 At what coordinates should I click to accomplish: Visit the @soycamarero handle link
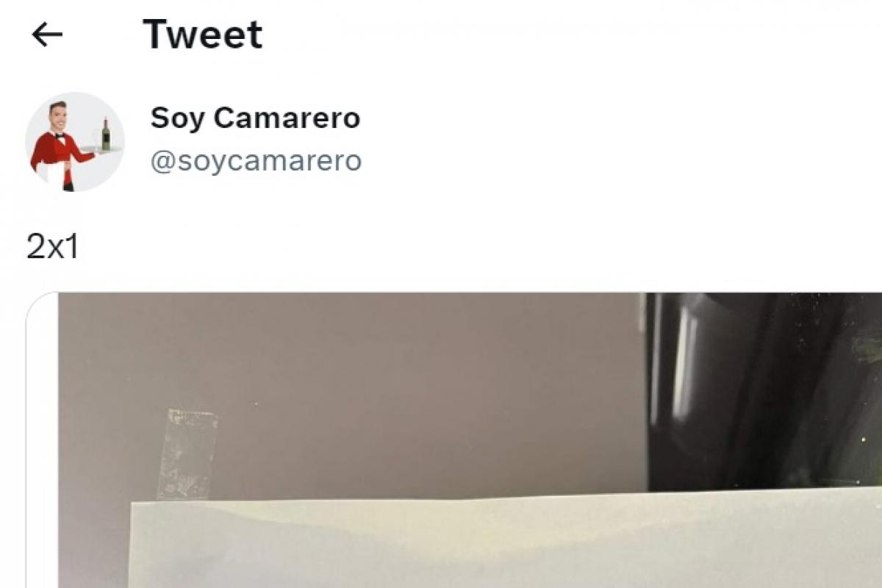pyautogui.click(x=256, y=161)
